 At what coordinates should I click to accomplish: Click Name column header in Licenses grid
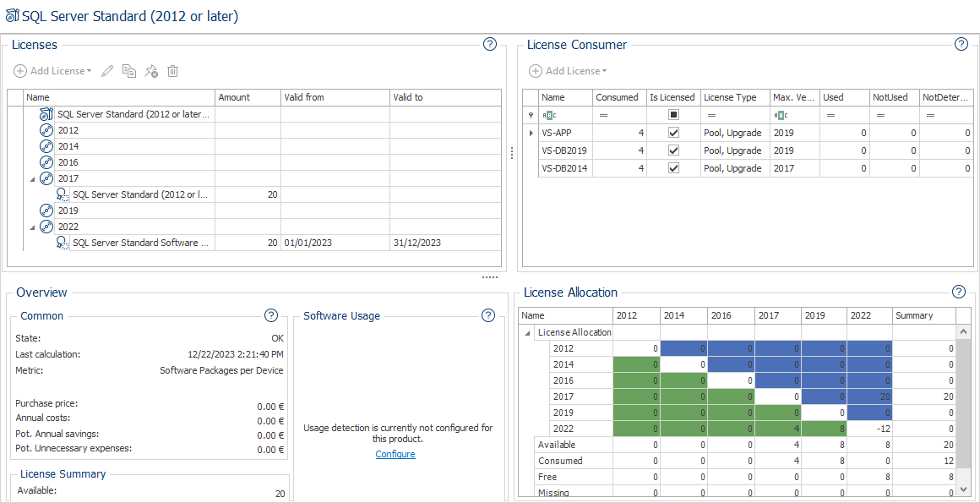pos(119,97)
